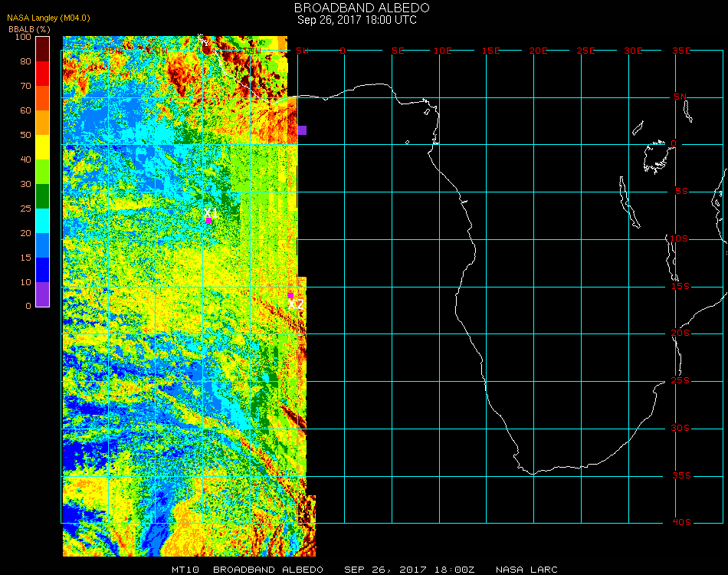The width and height of the screenshot is (728, 575).
Task: Pick the light green 30–40 legend swatch
Action: pos(43,172)
